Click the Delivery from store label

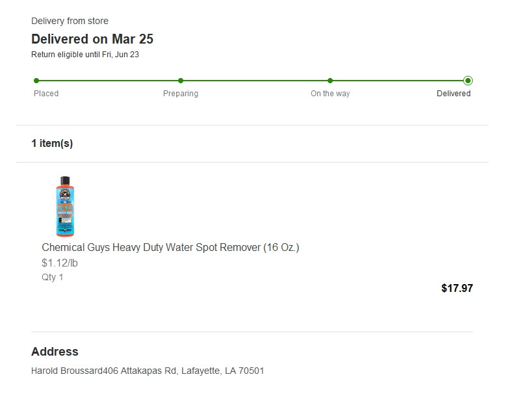tap(70, 21)
